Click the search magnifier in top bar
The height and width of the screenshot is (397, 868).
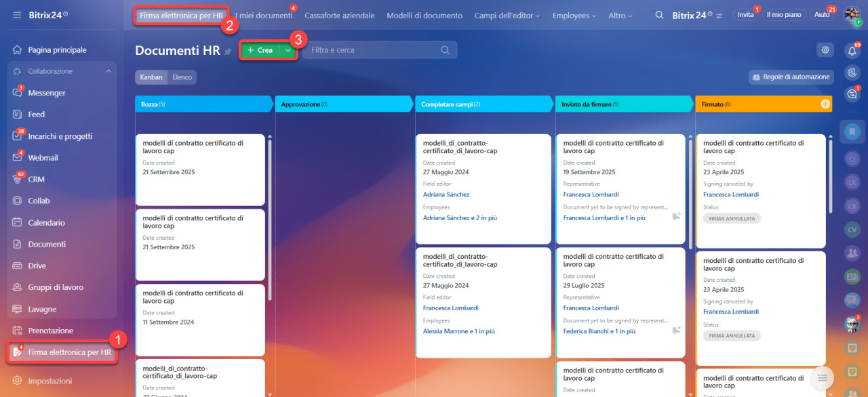[x=659, y=15]
